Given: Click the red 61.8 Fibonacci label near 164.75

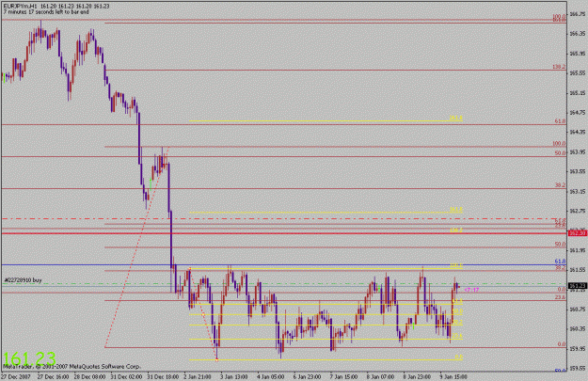Looking at the screenshot, I should click(561, 121).
